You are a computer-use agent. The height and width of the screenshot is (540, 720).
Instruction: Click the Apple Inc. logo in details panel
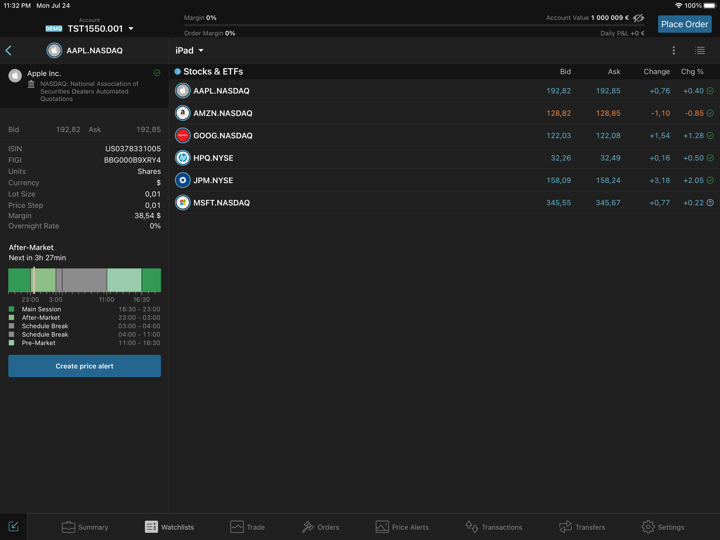click(15, 75)
